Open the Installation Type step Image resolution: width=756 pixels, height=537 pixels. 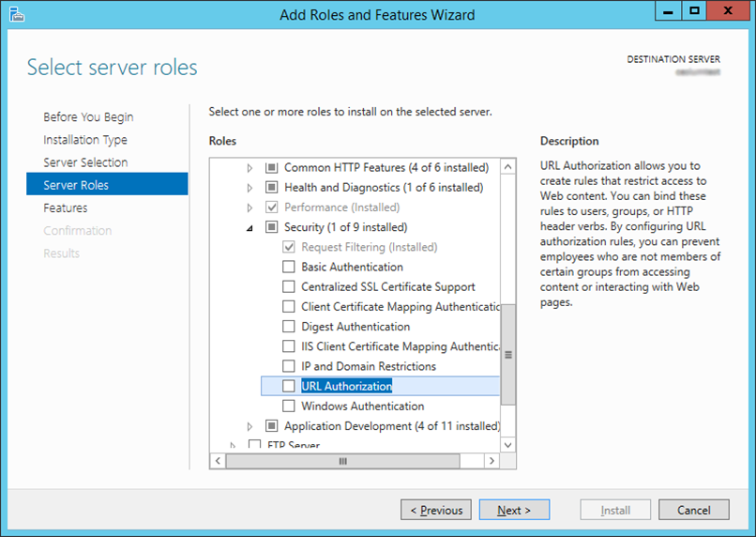(85, 140)
